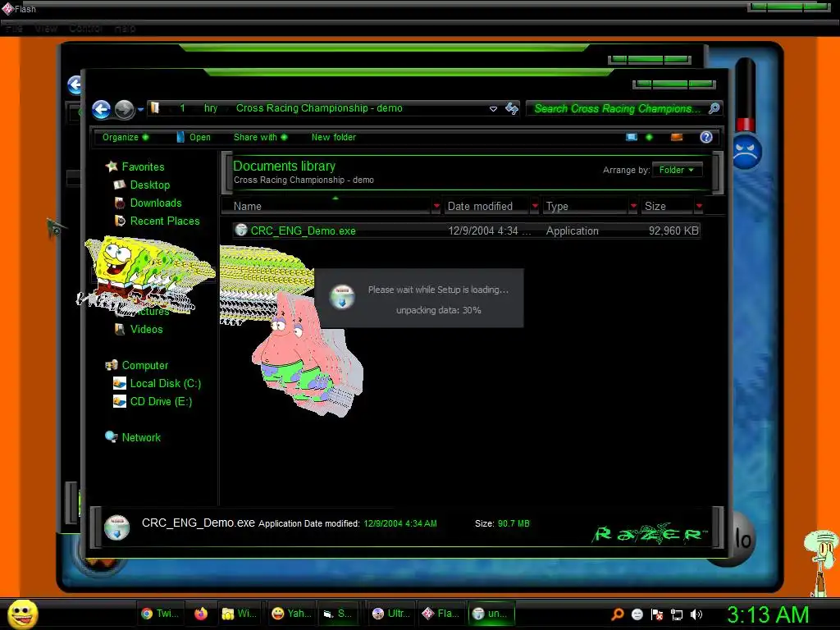Open Local Disk (C:)

165,384
